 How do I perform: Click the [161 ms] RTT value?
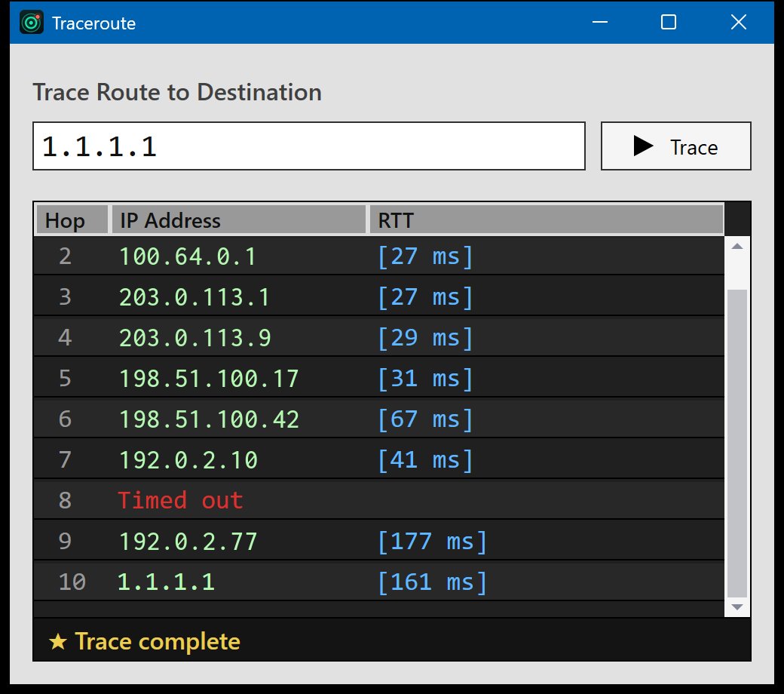tap(432, 582)
